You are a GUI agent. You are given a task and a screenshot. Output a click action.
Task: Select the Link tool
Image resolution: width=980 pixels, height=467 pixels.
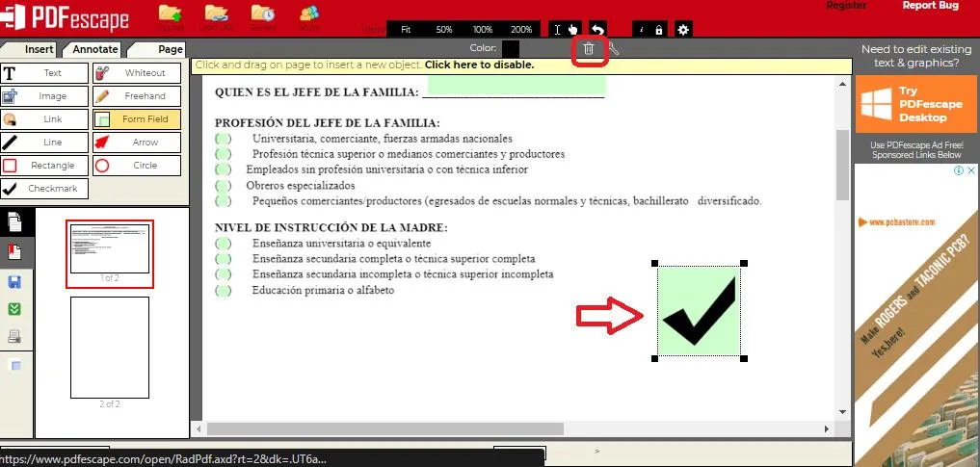click(x=44, y=119)
